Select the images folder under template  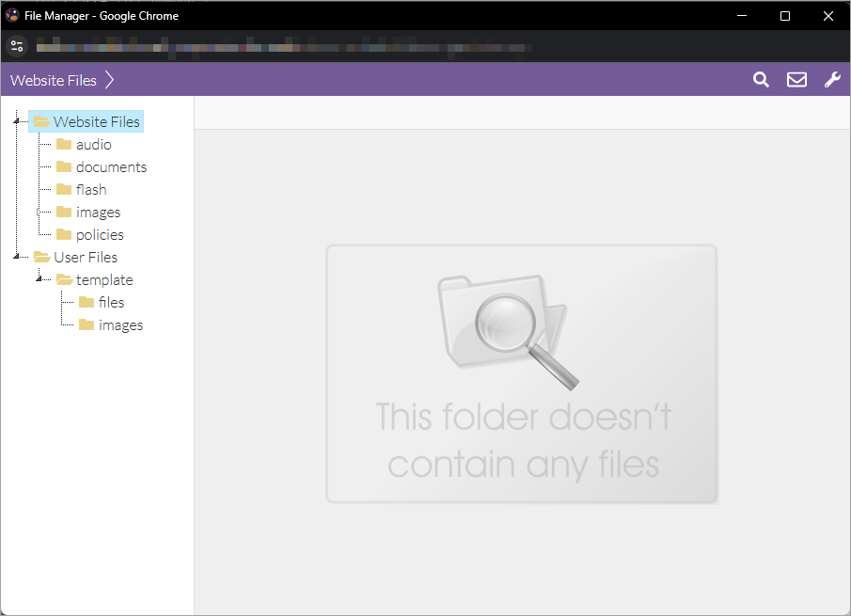[x=120, y=324]
